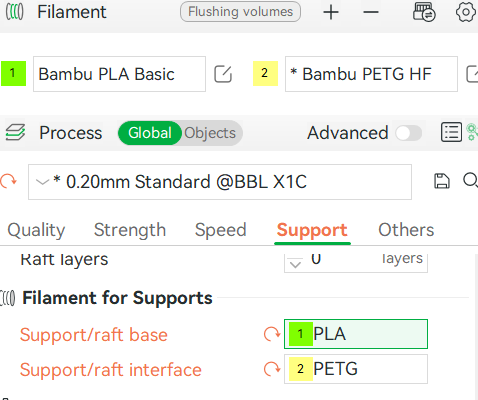This screenshot has height=400, width=478.
Task: Switch to the Strength tab
Action: [130, 230]
